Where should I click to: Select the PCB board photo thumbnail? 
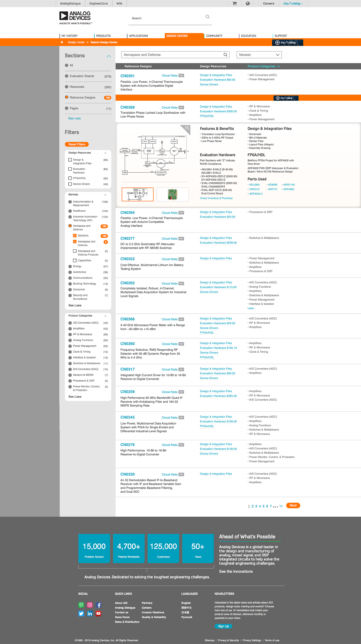tap(172, 194)
